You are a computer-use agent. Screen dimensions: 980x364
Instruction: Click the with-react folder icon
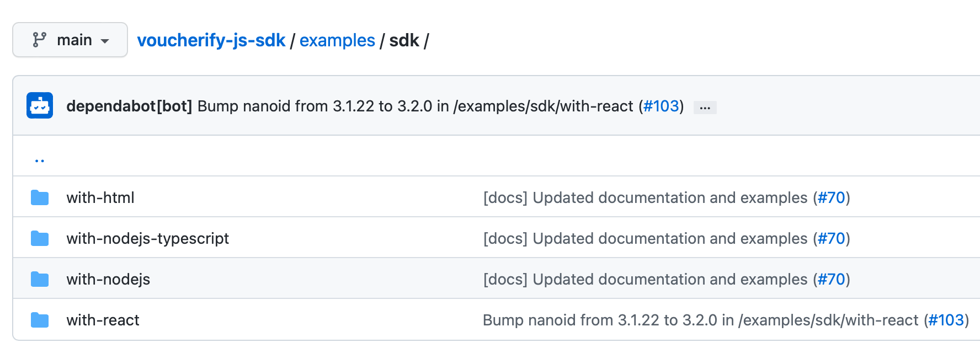(x=40, y=320)
